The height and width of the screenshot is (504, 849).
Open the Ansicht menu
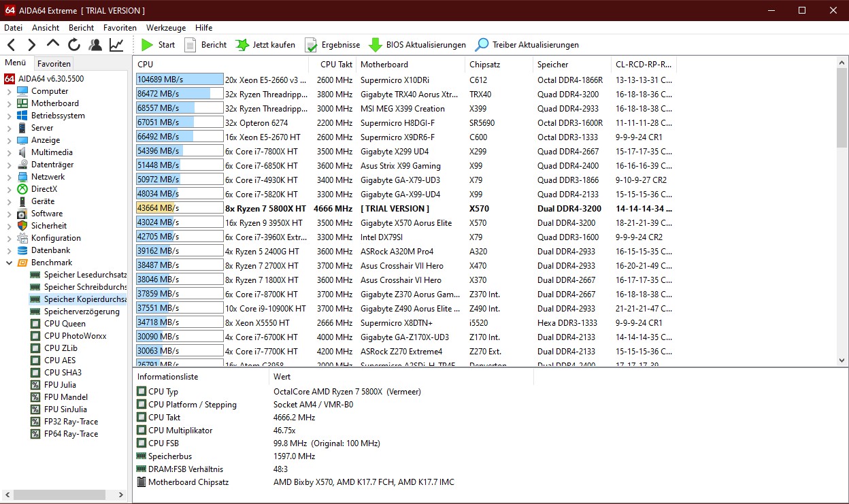click(46, 28)
